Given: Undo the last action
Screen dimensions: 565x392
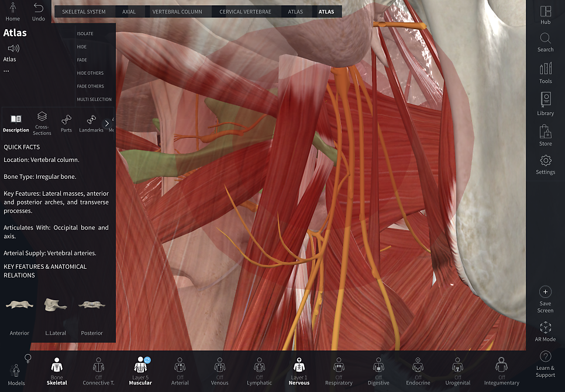Looking at the screenshot, I should [38, 12].
